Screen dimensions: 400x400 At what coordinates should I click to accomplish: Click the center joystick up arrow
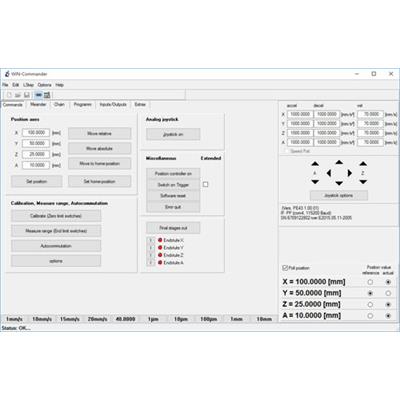pyautogui.click(x=339, y=162)
